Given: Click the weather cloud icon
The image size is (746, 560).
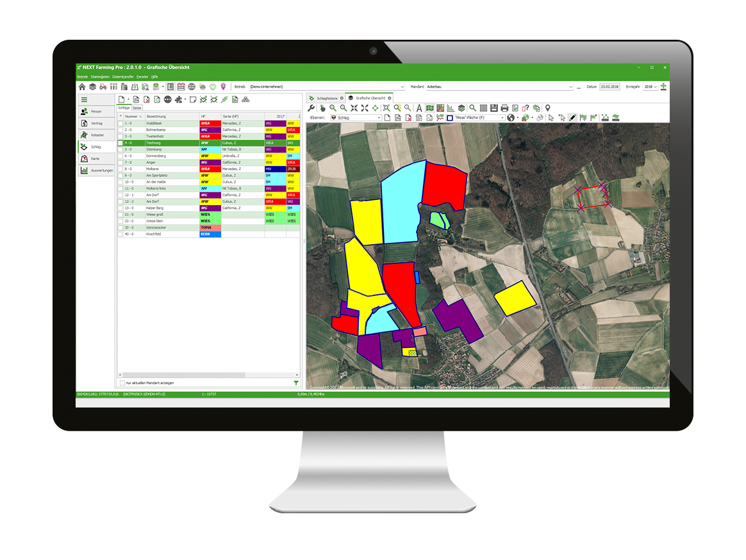Looking at the screenshot, I should point(202,86).
